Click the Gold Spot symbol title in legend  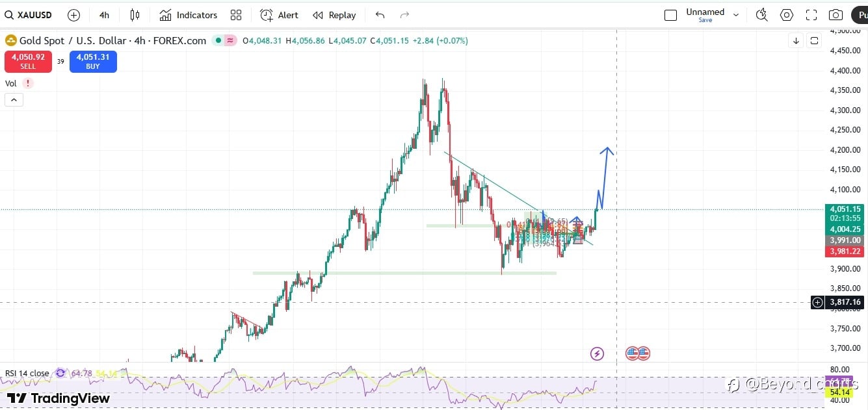click(x=112, y=40)
